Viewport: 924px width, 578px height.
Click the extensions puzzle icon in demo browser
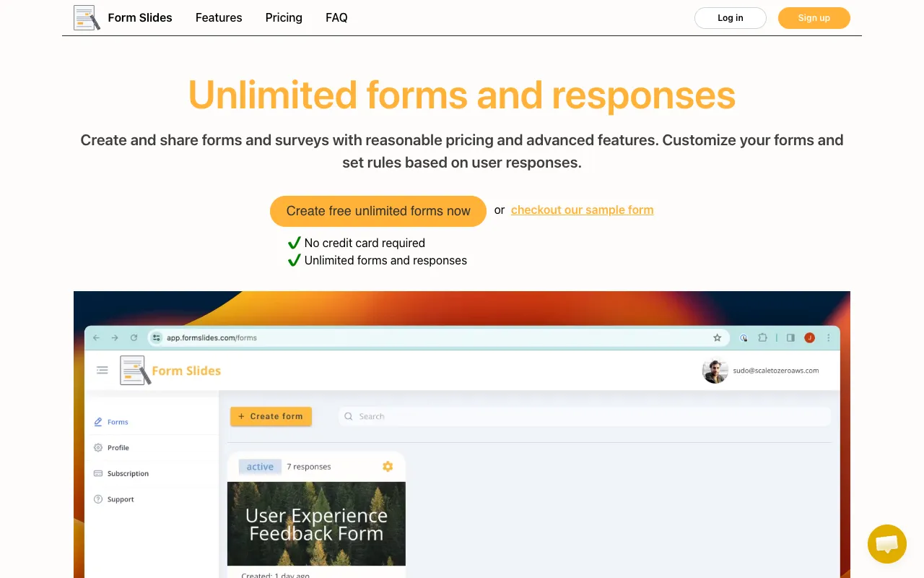[762, 337]
